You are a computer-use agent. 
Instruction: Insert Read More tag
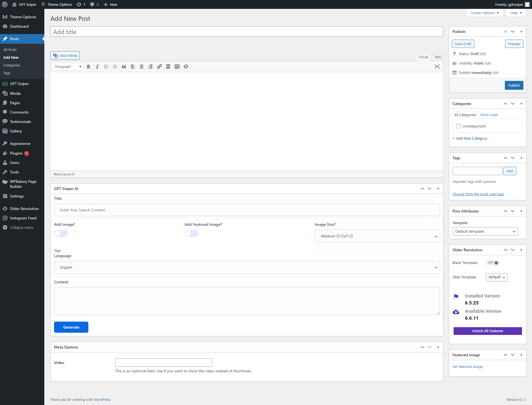coord(168,66)
